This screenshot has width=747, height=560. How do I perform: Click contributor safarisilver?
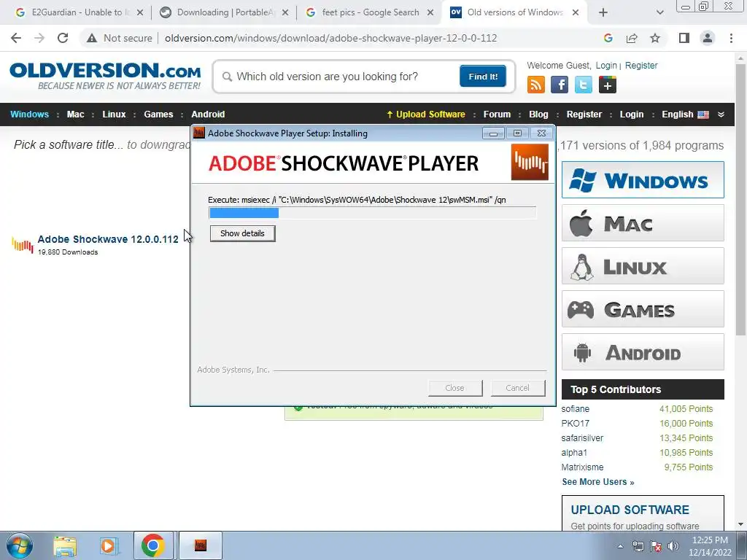coord(582,438)
